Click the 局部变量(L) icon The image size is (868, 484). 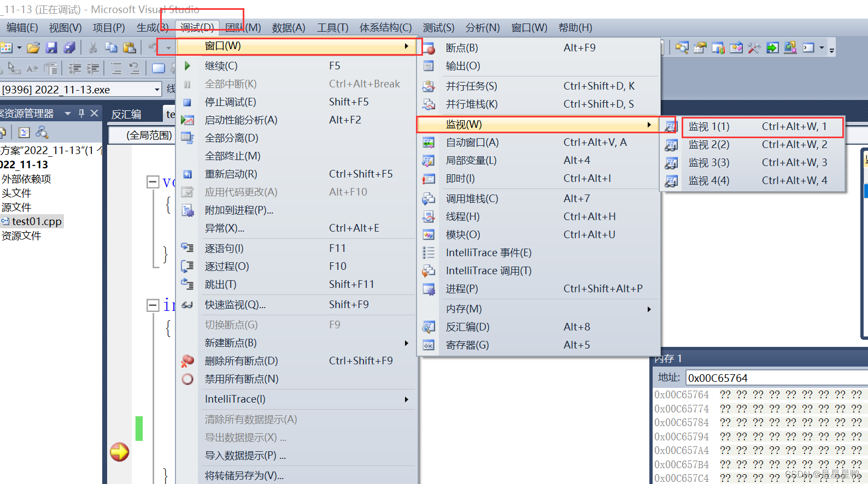[429, 161]
